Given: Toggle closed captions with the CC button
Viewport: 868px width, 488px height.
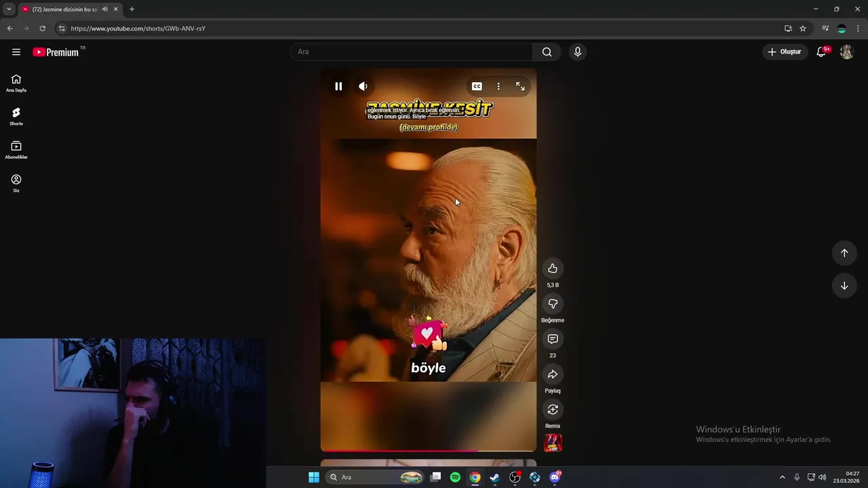Looking at the screenshot, I should [477, 86].
